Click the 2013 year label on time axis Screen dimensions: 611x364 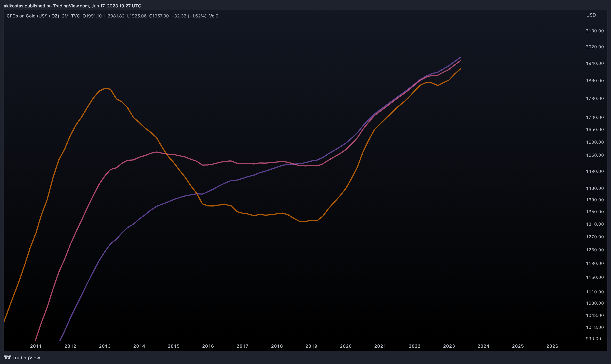[x=105, y=346]
